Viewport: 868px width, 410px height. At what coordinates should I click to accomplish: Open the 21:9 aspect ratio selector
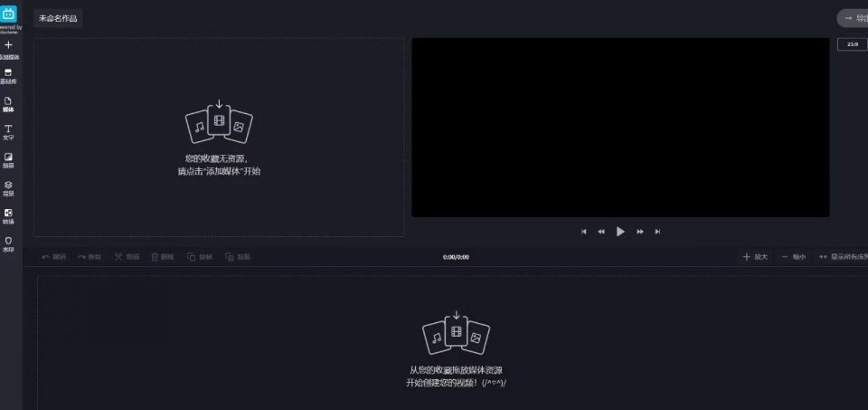tap(853, 43)
